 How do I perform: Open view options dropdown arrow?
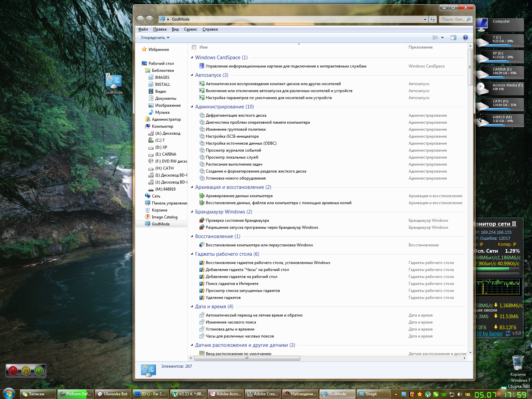click(442, 38)
